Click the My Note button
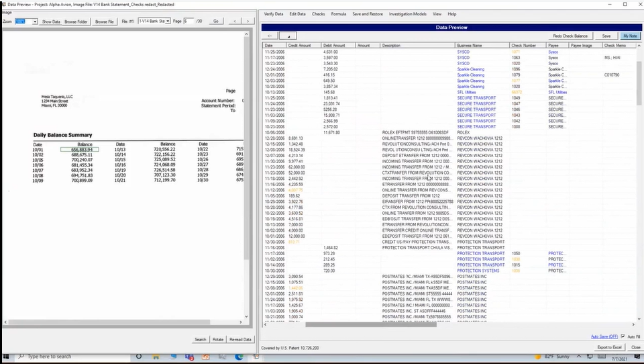The height and width of the screenshot is (364, 644). pos(630,36)
